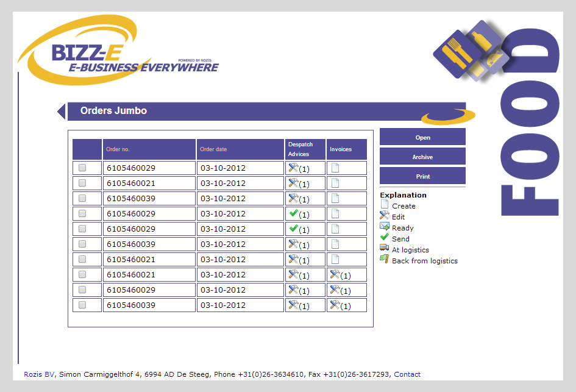Click the Send checkmark icon in the Explanation legend
This screenshot has width=576, height=392.
[384, 237]
